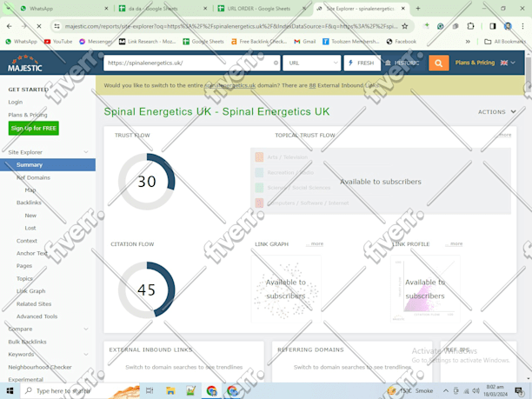Viewport: 532px width, 399px height.
Task: Click the Windows taskbar search box
Action: pyautogui.click(x=80, y=391)
